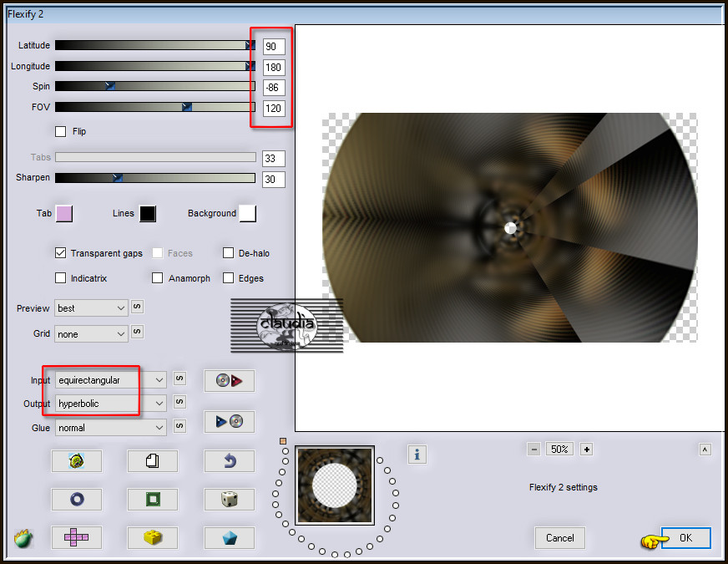Click the dice randomize button
This screenshot has height=564, width=728.
tap(230, 500)
